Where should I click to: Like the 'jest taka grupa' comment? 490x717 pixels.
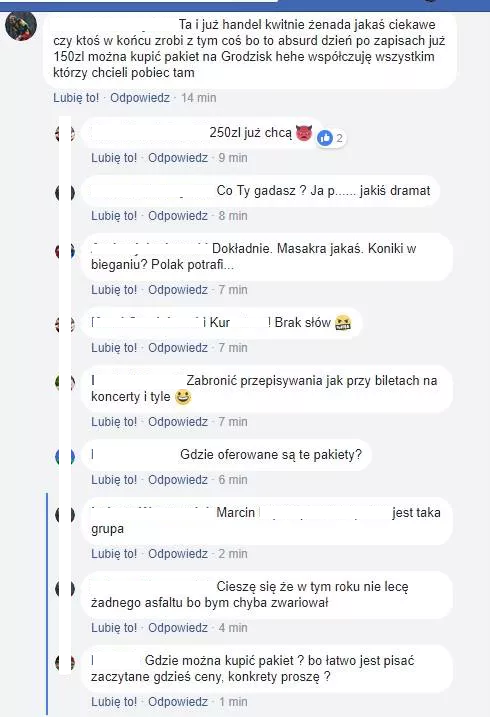[114, 554]
